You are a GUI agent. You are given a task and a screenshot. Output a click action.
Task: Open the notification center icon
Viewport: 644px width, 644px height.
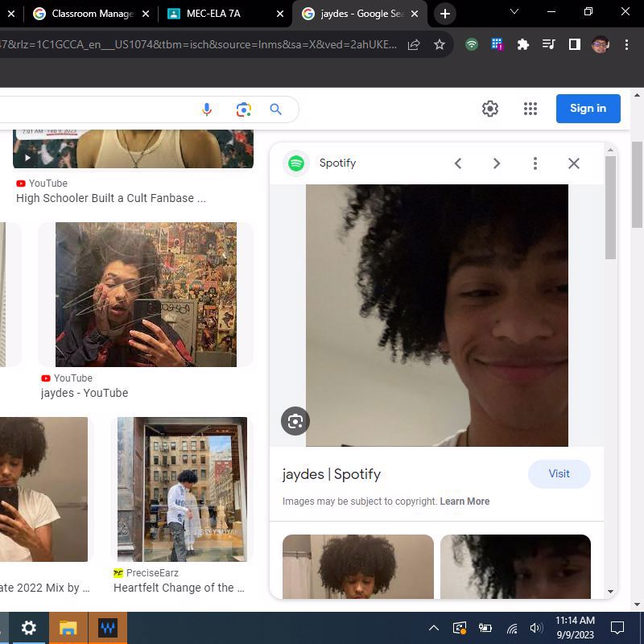pos(617,628)
